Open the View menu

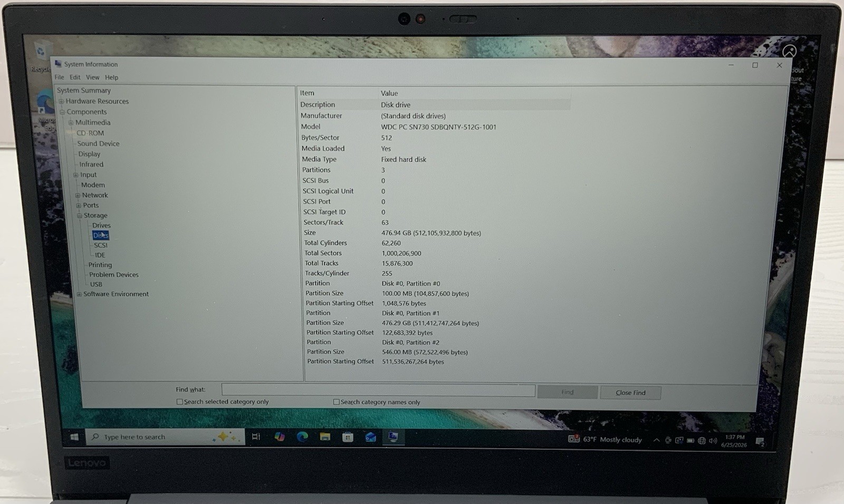tap(92, 77)
